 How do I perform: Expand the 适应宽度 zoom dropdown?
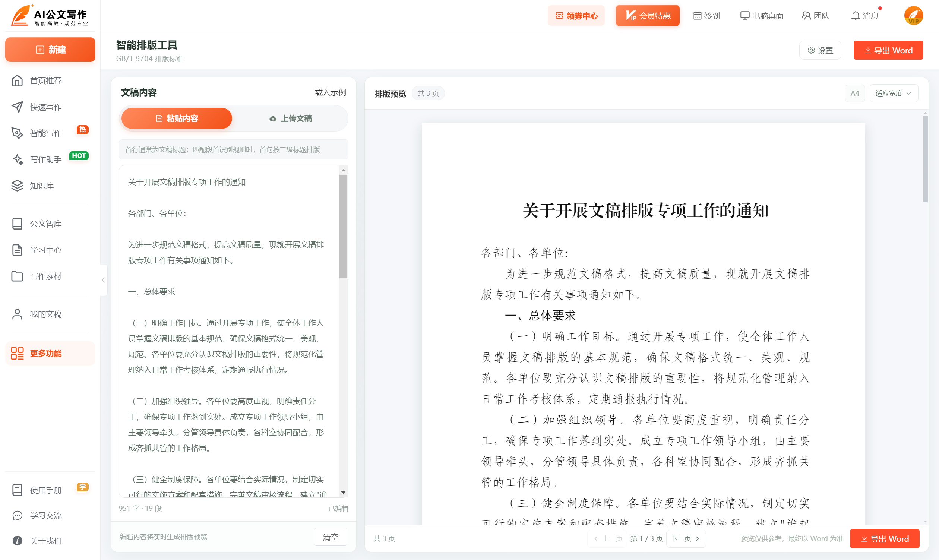point(894,93)
